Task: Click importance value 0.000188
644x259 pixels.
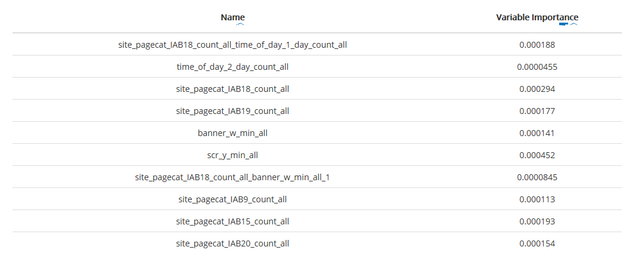Action: click(537, 45)
